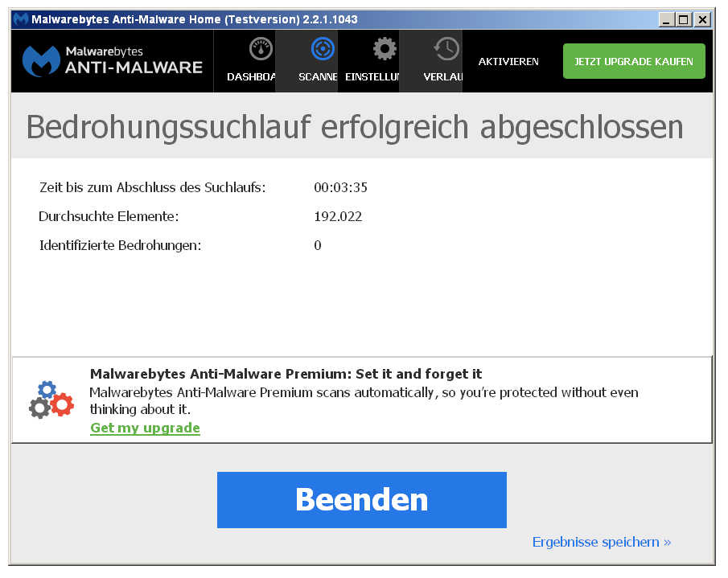Click the AKTIVIEREN link

tap(508, 62)
